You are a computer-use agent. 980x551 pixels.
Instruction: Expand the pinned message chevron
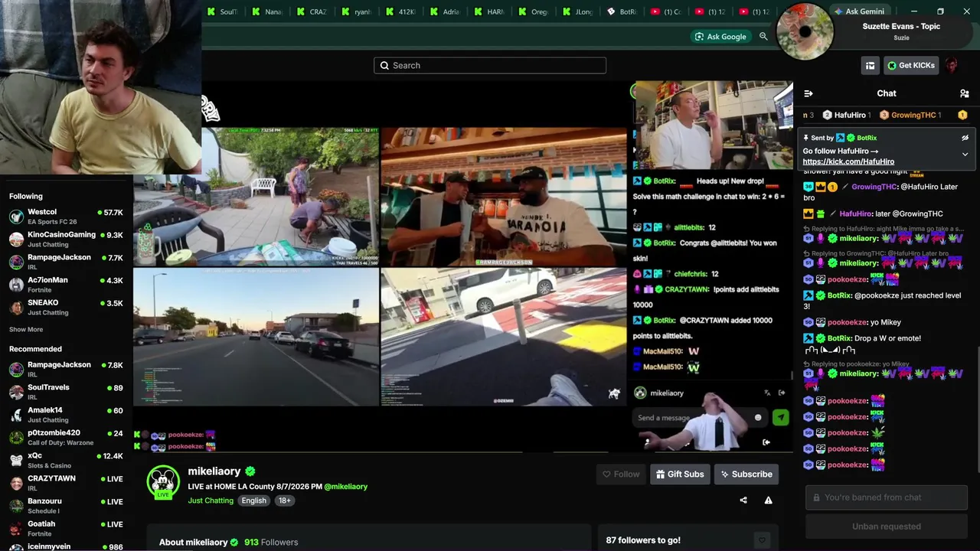(965, 155)
